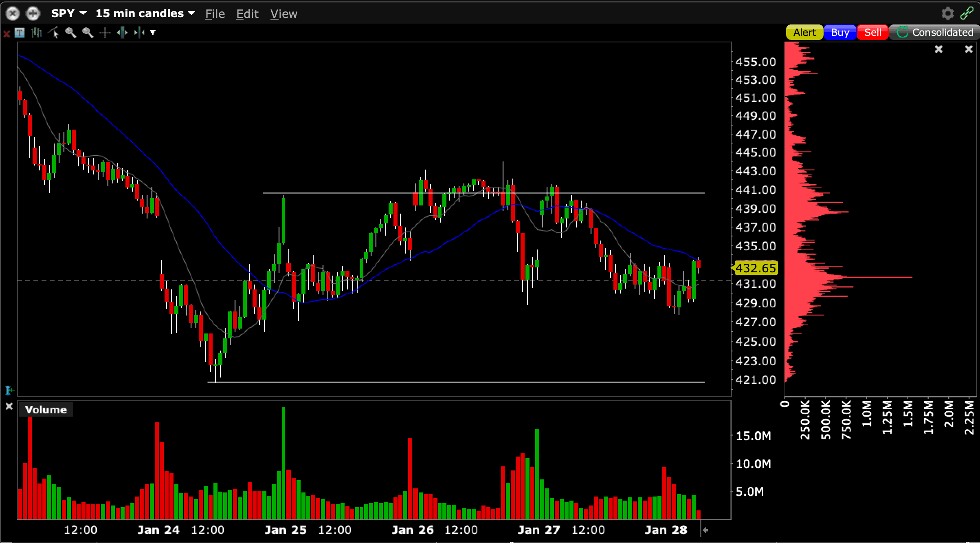Open the SPY symbol dropdown
Screen dimensions: 980x543
point(69,13)
